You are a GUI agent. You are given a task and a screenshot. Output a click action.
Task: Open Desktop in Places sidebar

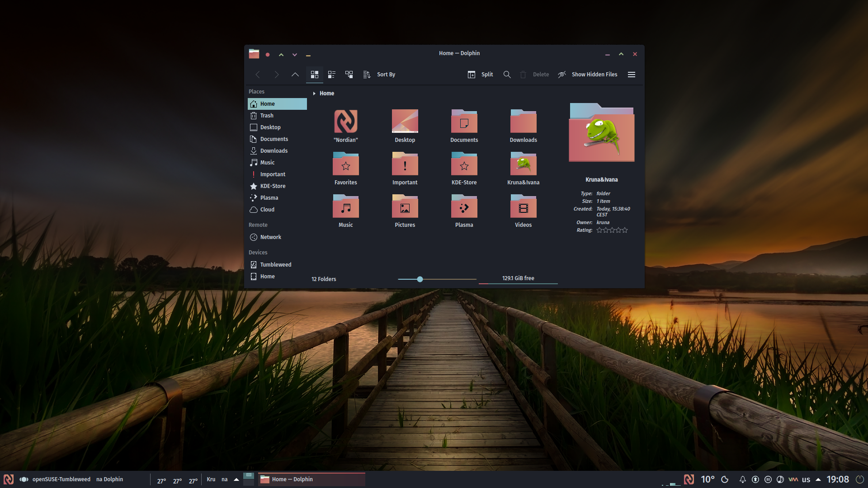point(277,127)
